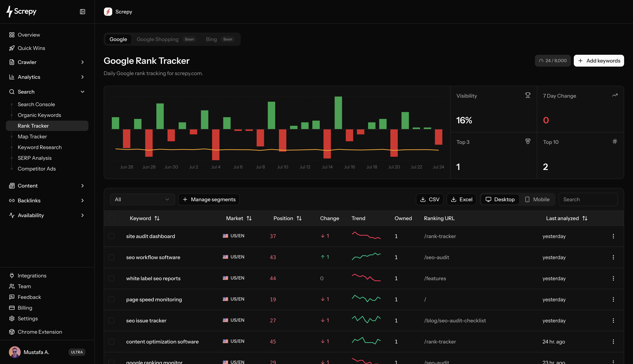
Task: Check the page speed monitoring row
Action: (x=112, y=299)
